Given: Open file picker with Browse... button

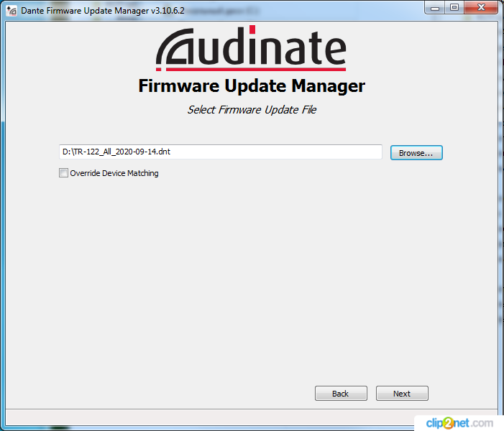Looking at the screenshot, I should pyautogui.click(x=416, y=152).
